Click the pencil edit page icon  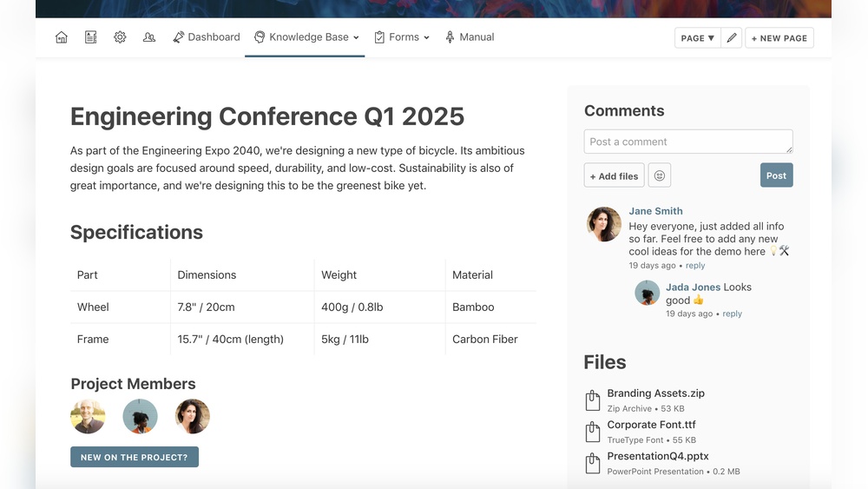[732, 38]
